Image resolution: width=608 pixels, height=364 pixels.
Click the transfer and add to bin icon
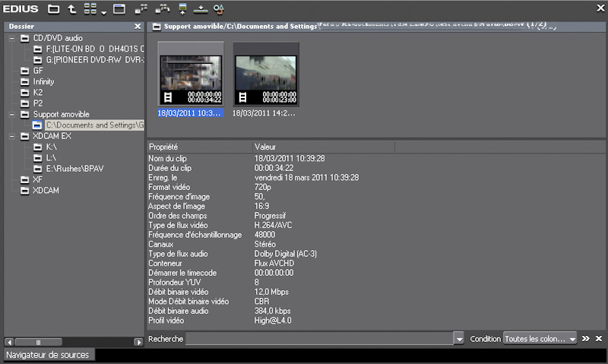[x=163, y=9]
